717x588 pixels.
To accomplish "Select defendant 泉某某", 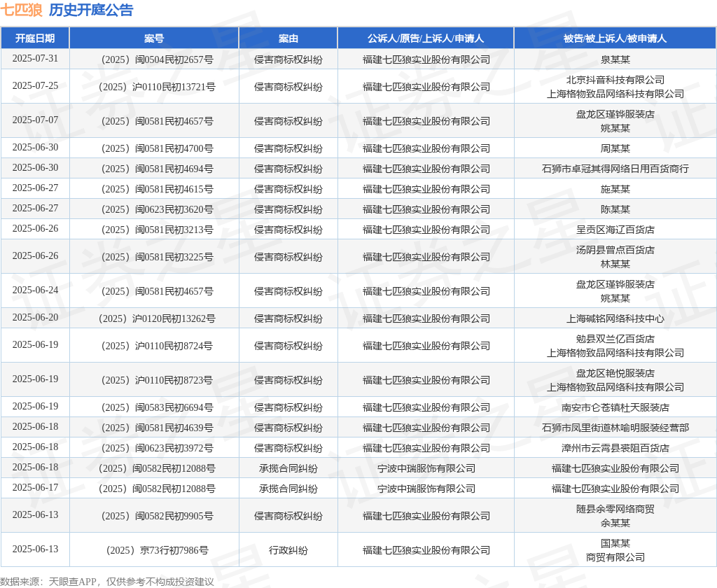I will (615, 59).
